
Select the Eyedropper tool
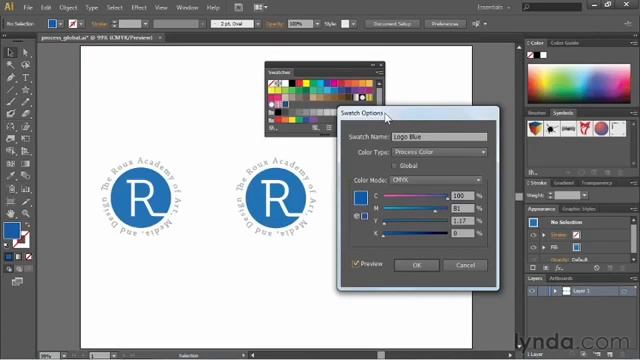point(11,176)
